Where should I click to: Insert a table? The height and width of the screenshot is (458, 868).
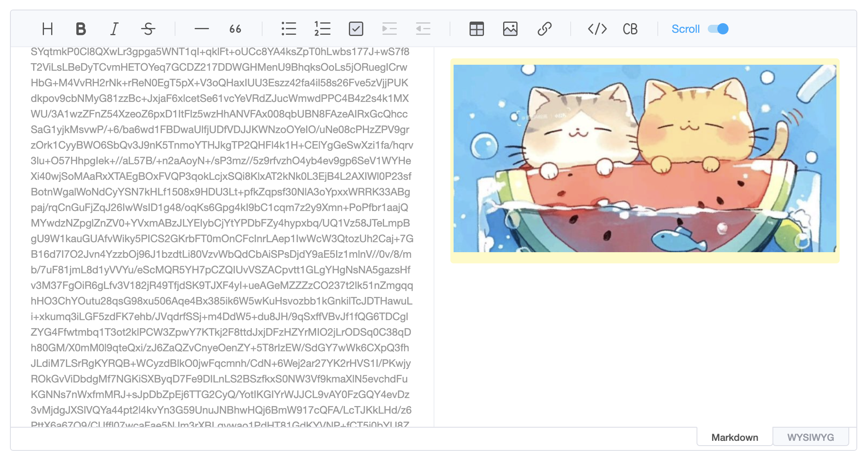click(476, 29)
